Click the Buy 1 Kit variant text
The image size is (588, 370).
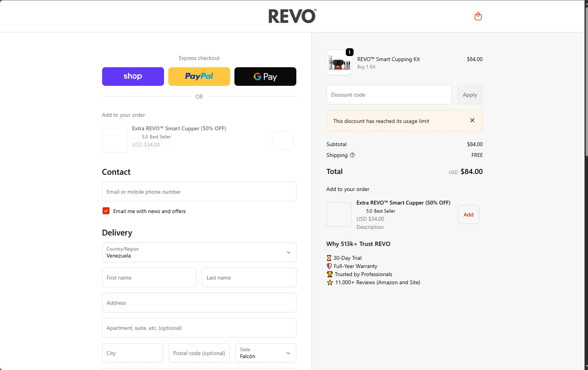pyautogui.click(x=366, y=67)
